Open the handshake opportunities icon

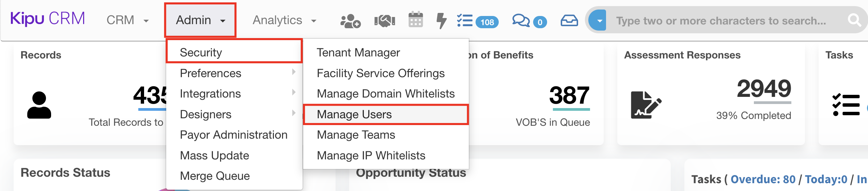point(385,21)
